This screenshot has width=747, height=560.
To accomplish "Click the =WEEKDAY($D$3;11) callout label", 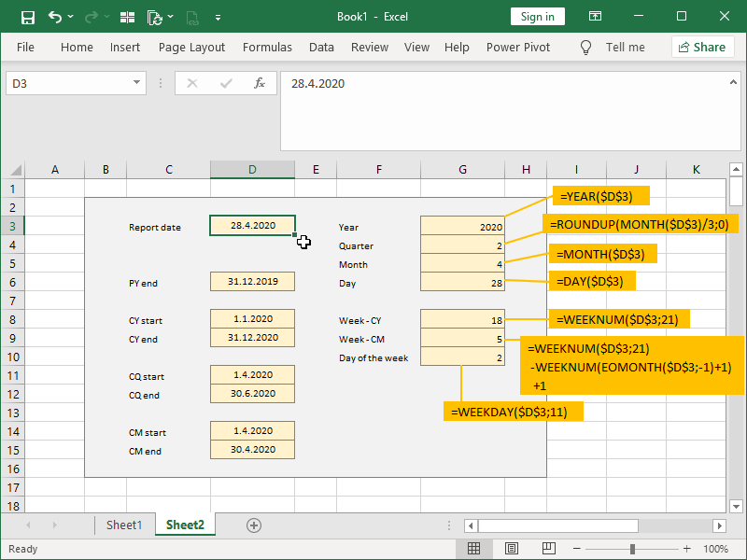I will 513,412.
